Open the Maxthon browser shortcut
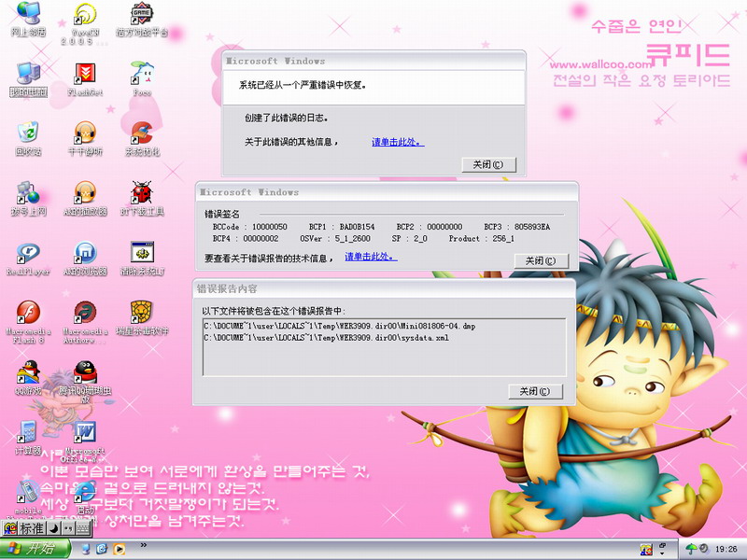 click(85, 259)
